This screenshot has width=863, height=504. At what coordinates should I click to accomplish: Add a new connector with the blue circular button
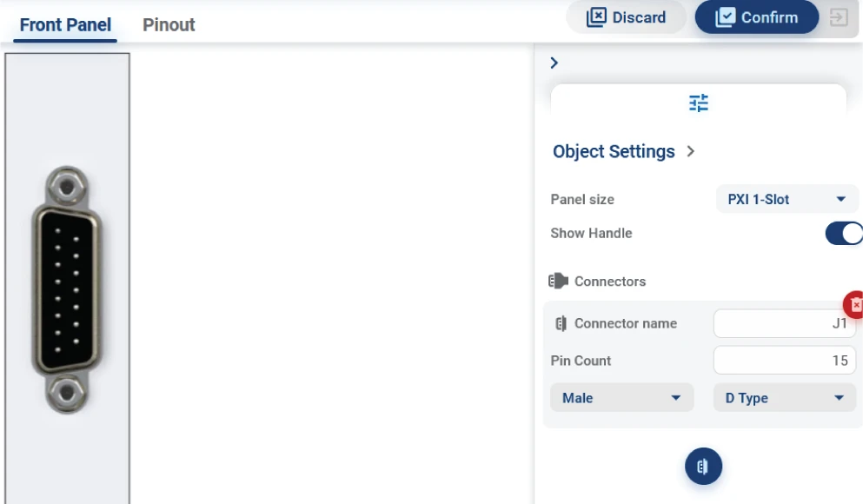pos(703,466)
